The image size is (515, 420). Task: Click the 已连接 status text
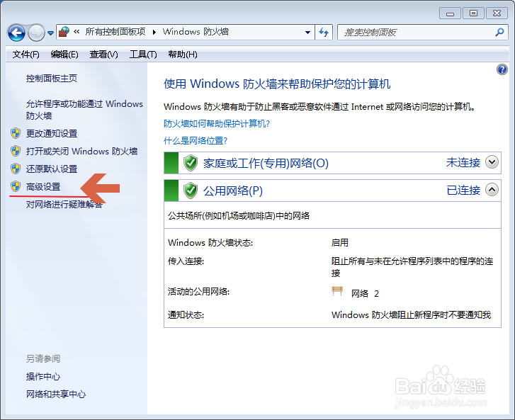coord(463,190)
